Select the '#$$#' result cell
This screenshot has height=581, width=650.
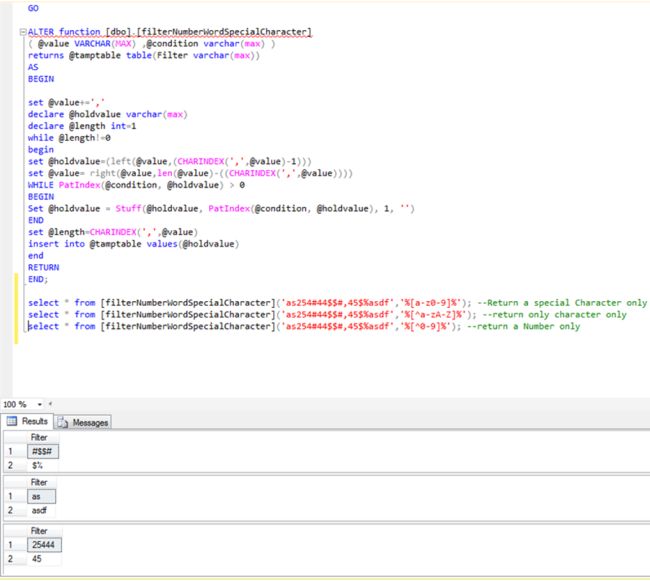click(x=45, y=452)
